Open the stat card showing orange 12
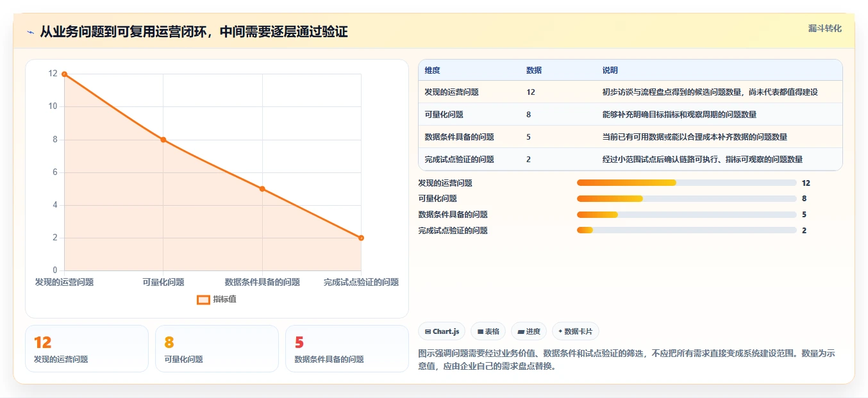Image resolution: width=868 pixels, height=398 pixels. click(87, 349)
